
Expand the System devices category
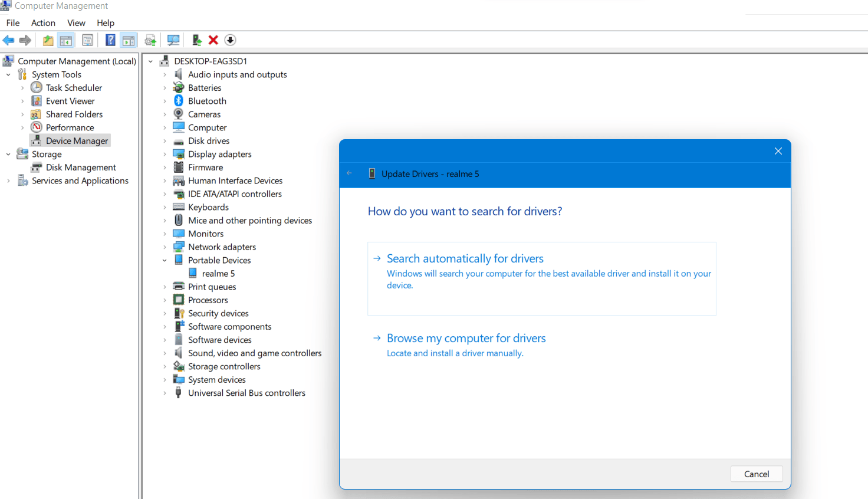(165, 380)
